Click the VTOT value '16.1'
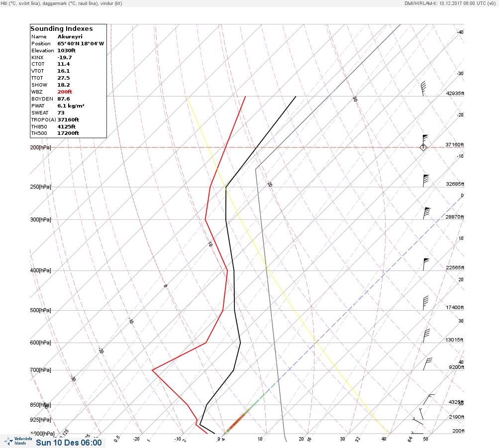This screenshot has height=448, width=499. coord(63,71)
